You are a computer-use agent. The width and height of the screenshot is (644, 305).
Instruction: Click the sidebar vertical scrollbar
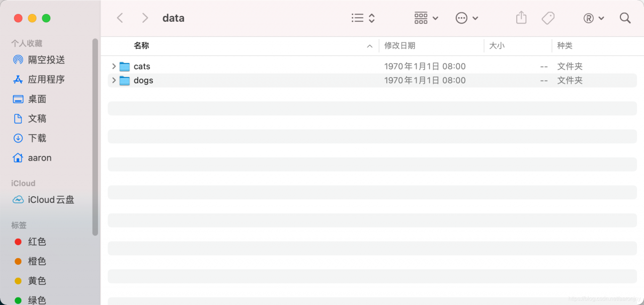(x=95, y=136)
